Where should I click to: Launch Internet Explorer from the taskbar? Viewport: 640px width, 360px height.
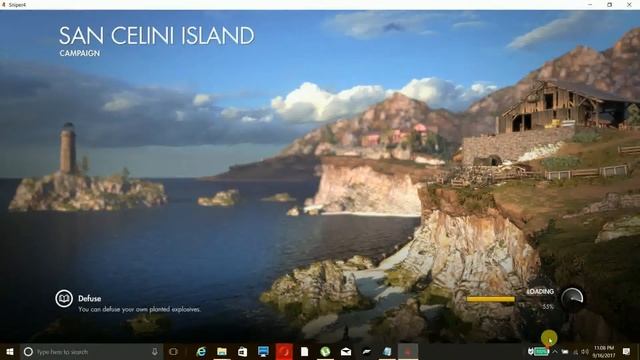[201, 352]
